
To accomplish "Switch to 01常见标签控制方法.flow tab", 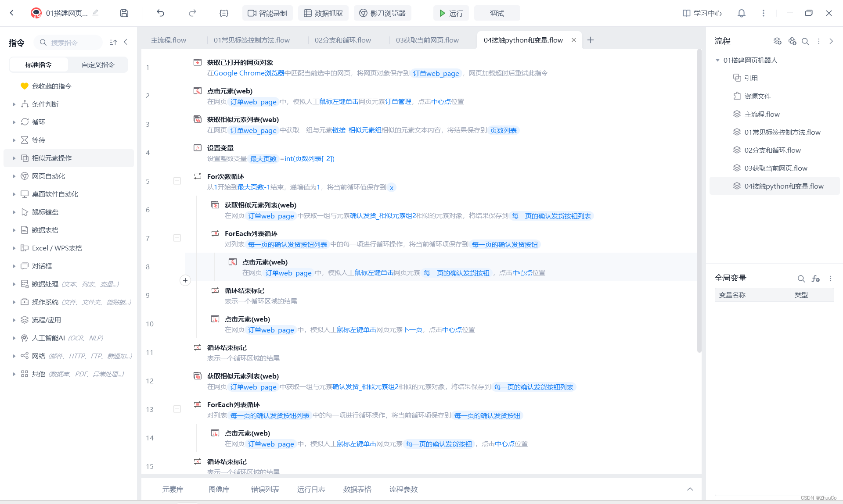I will [252, 40].
